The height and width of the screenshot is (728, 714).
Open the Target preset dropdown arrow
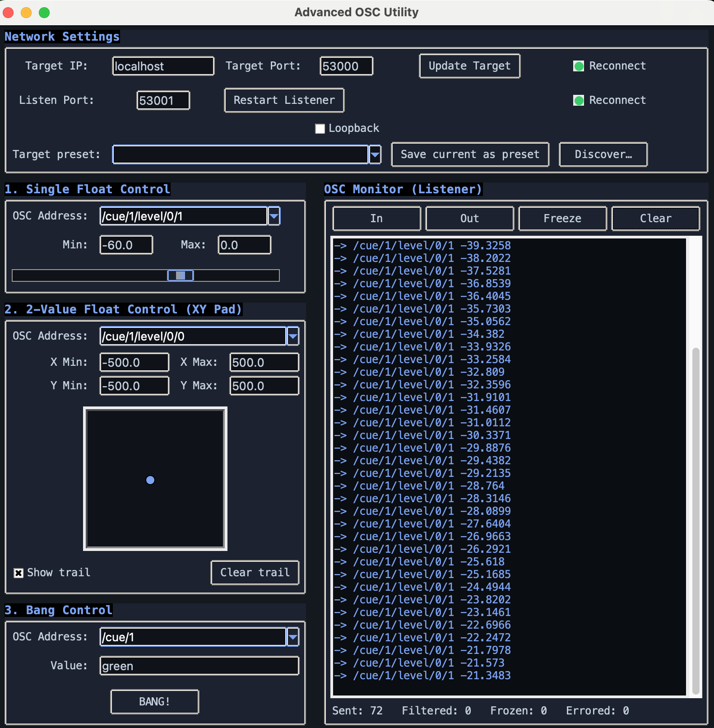375,155
